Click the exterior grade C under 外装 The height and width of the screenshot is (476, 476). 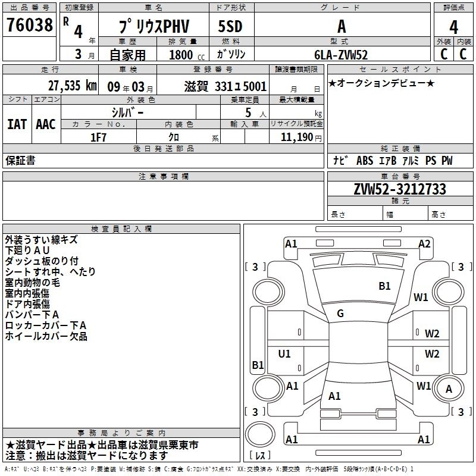(x=444, y=54)
